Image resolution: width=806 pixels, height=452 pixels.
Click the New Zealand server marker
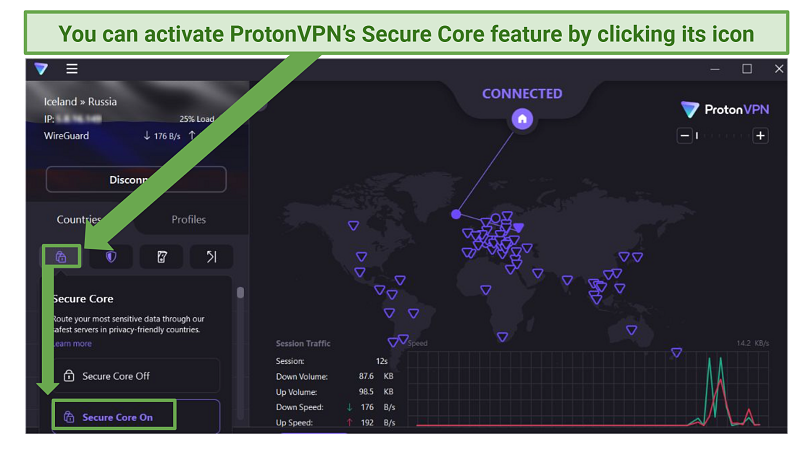676,353
